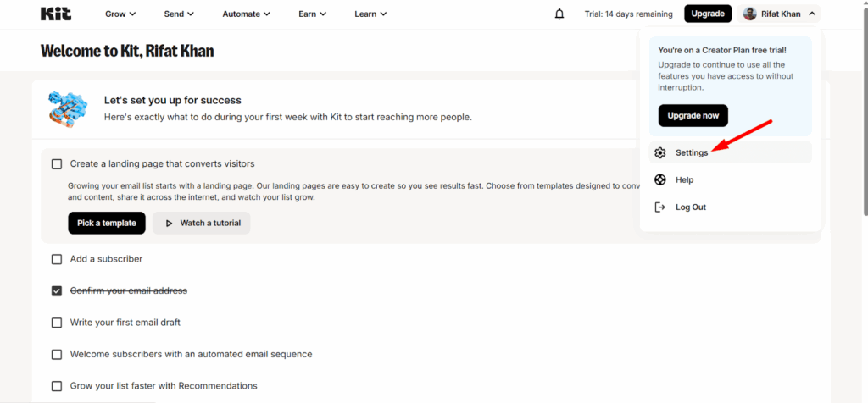Click the Upgrade button in header

click(x=708, y=14)
